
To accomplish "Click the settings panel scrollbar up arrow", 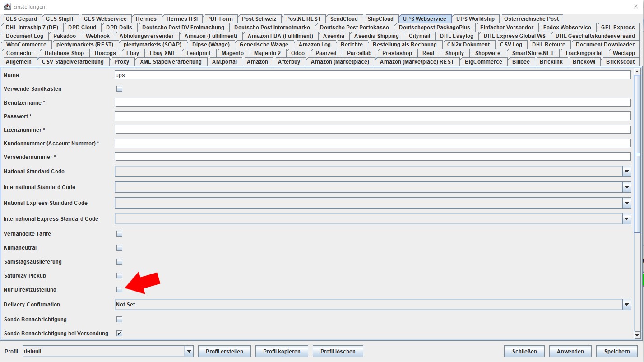I will click(637, 71).
